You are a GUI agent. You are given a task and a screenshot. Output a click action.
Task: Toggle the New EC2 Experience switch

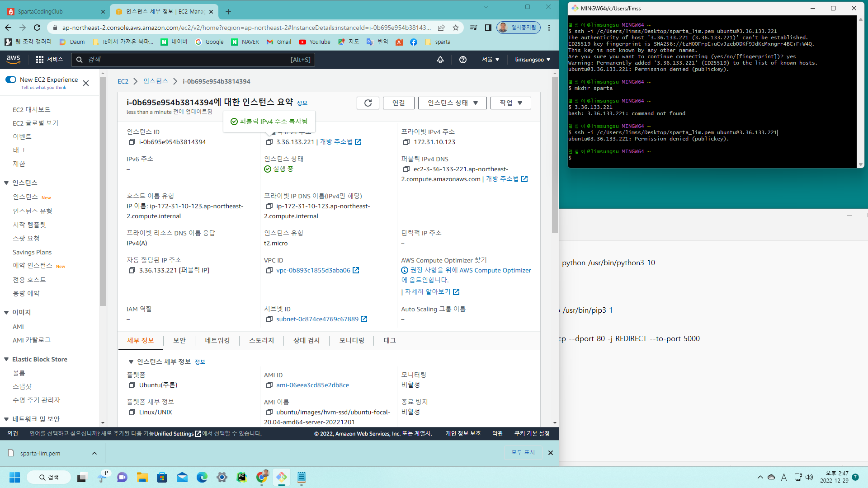(11, 80)
